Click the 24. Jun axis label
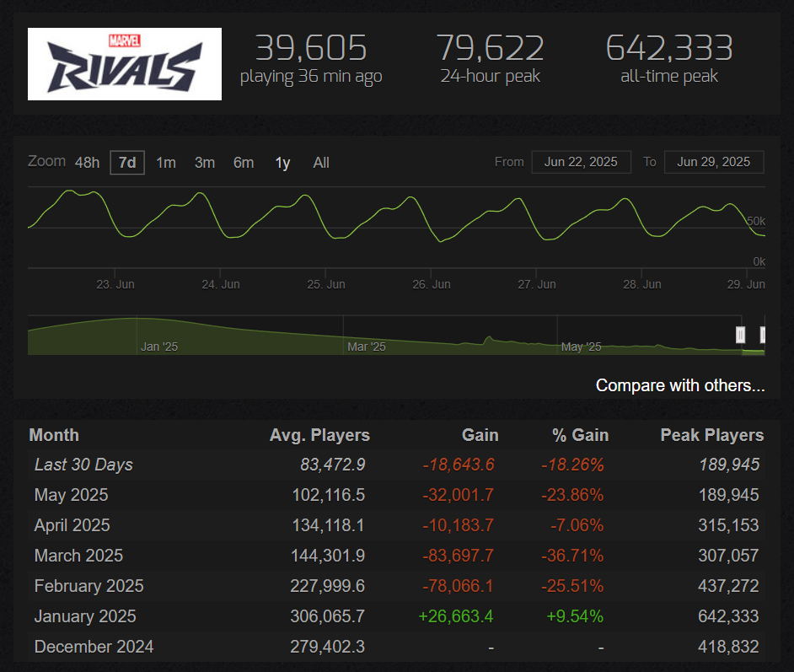 pyautogui.click(x=221, y=284)
